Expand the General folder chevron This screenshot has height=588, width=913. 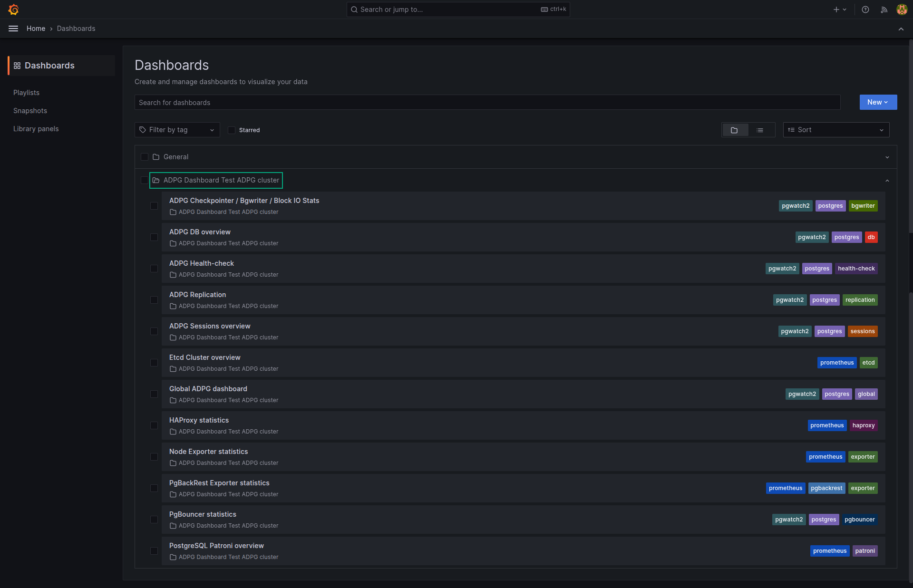point(887,157)
